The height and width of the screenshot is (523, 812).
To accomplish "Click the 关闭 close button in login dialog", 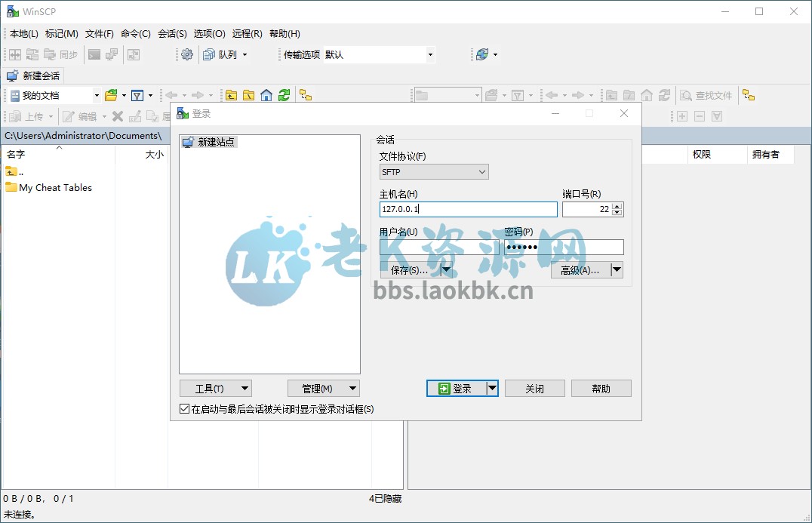I will (x=534, y=389).
